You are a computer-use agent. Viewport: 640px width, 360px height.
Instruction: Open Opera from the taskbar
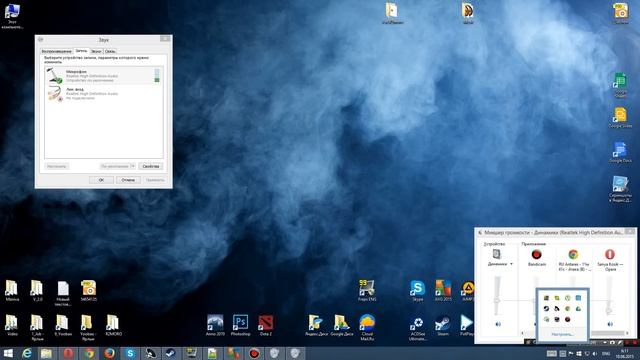coord(68,353)
